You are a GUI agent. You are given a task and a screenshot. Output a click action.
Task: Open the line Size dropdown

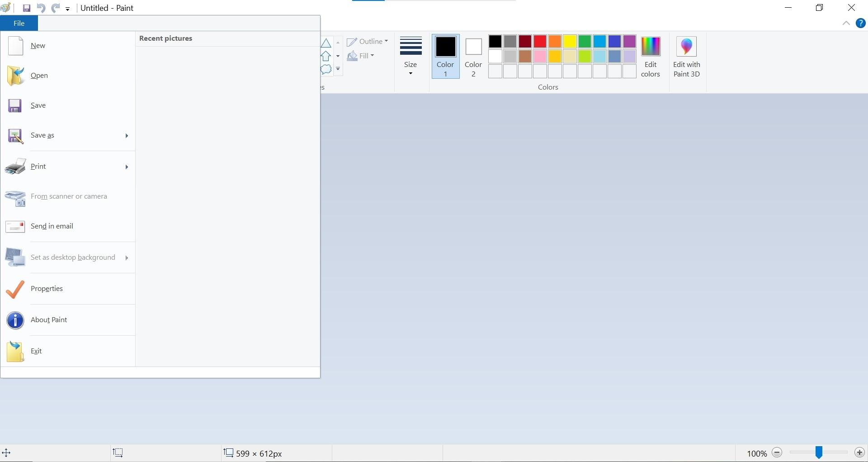tap(410, 56)
